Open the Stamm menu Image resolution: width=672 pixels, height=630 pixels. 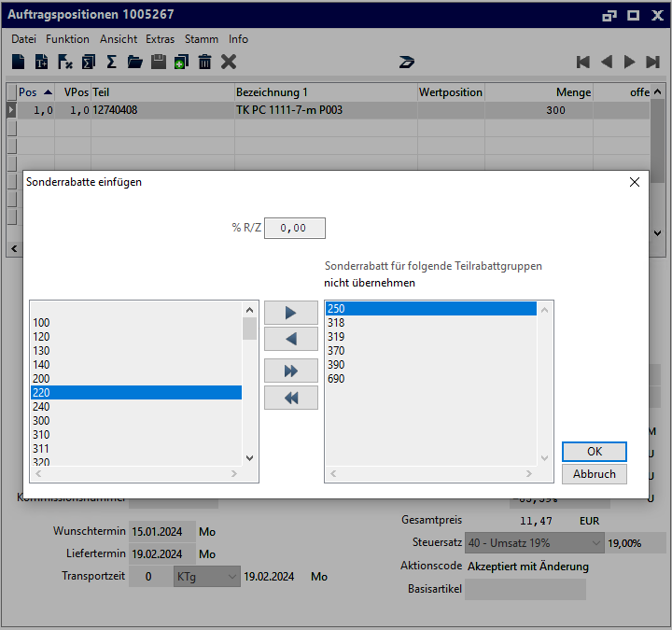click(x=202, y=39)
